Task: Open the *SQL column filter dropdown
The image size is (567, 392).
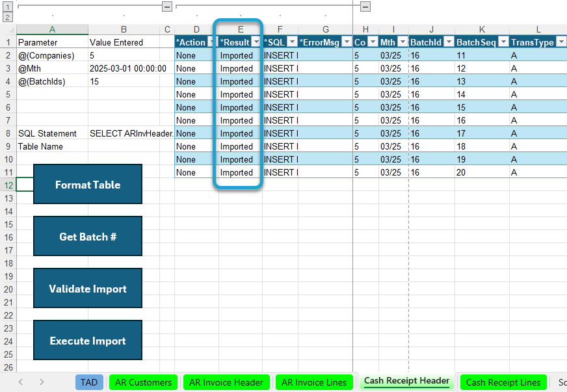Action: [292, 42]
